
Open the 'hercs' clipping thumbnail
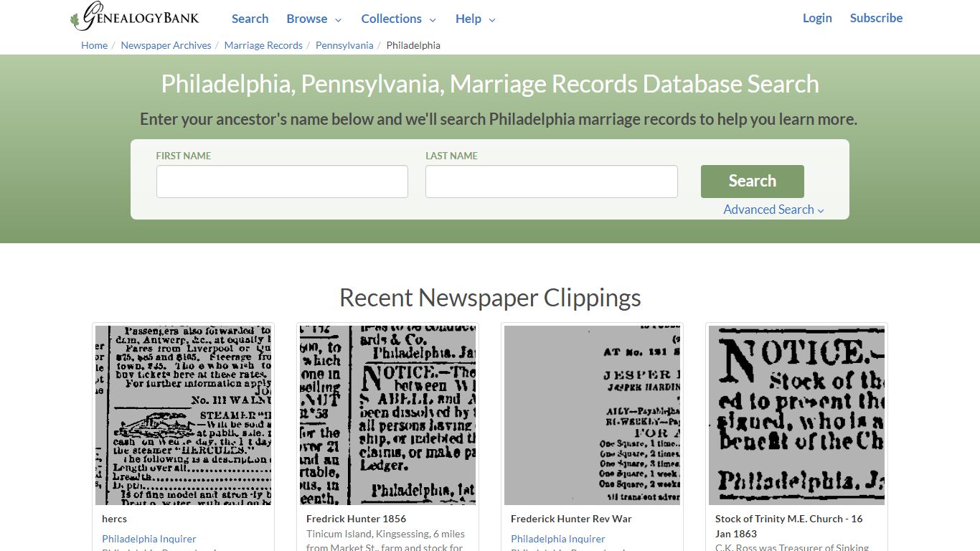[x=183, y=415]
